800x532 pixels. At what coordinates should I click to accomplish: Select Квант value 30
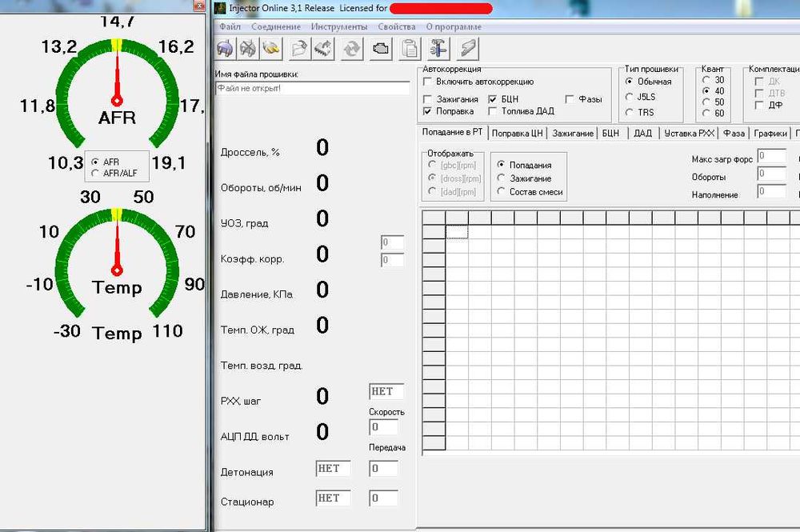click(706, 79)
